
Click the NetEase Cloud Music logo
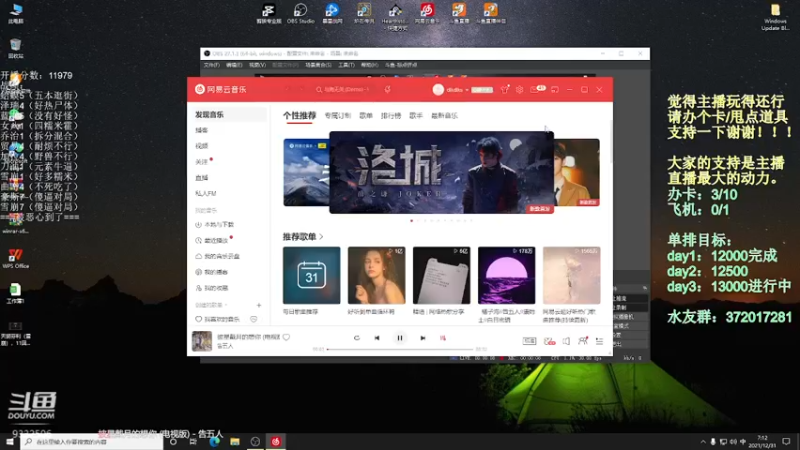(x=220, y=89)
